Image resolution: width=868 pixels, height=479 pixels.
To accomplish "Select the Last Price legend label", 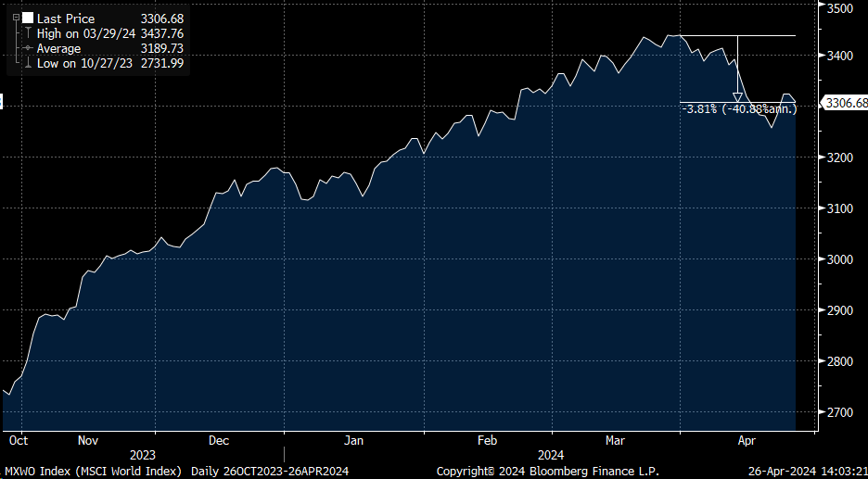I will tap(63, 18).
